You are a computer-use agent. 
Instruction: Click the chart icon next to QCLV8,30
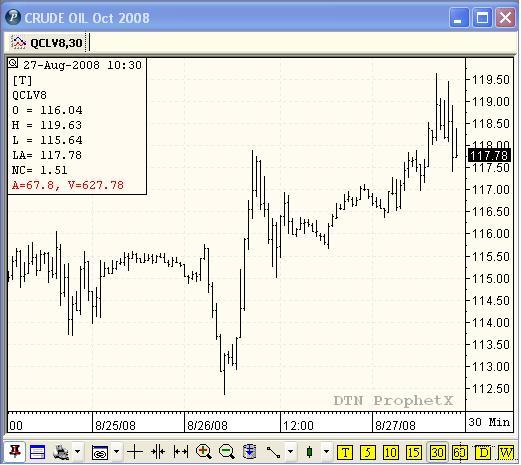tap(18, 43)
